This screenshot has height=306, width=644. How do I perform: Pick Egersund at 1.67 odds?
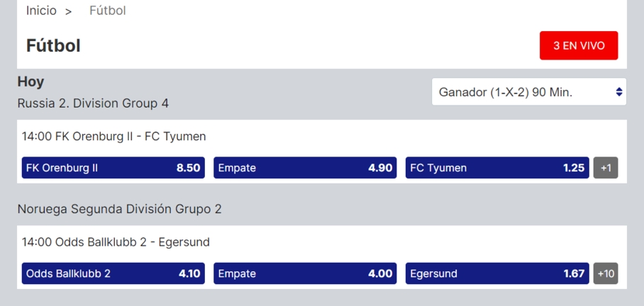(497, 273)
